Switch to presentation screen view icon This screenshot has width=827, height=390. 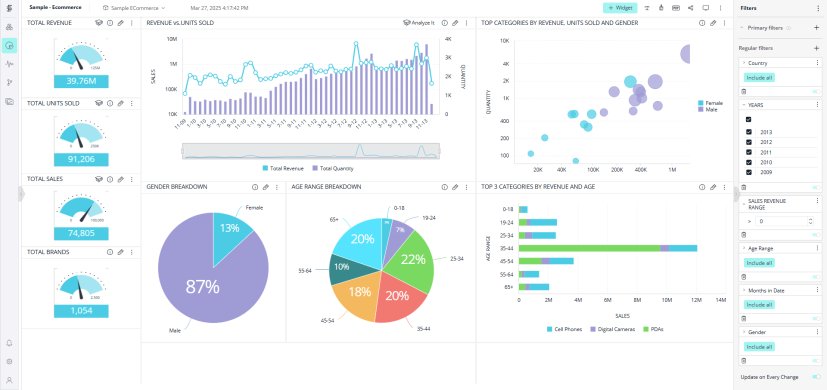click(x=706, y=8)
